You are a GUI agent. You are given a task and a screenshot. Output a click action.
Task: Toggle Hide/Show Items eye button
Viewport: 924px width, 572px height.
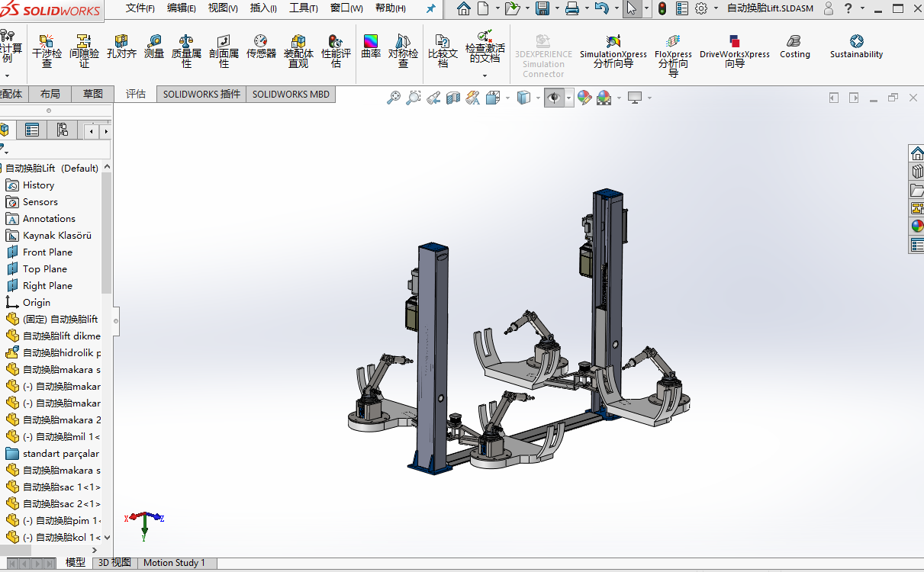pyautogui.click(x=554, y=98)
